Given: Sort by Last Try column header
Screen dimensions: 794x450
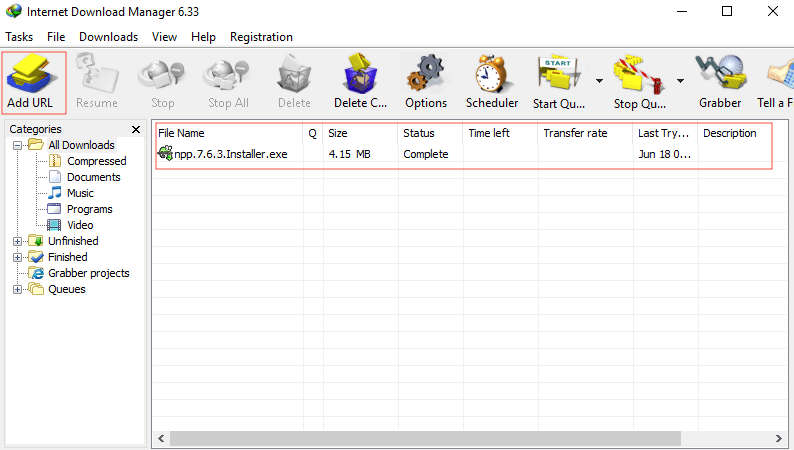Looking at the screenshot, I should (665, 133).
